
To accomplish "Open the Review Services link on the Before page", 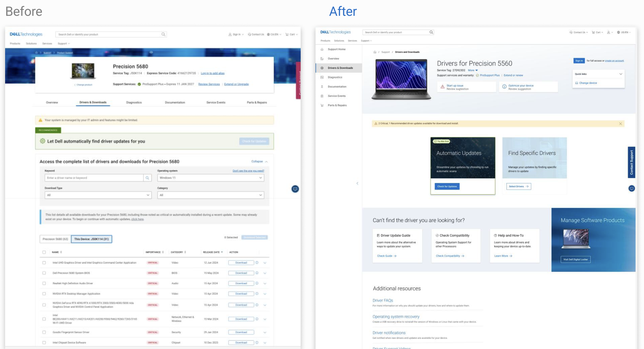I will click(209, 84).
